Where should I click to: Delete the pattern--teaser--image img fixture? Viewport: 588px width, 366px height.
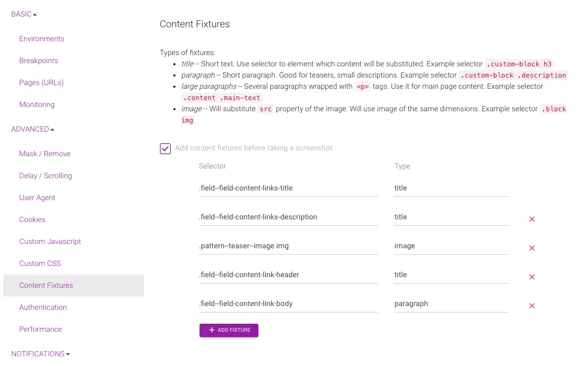point(532,248)
